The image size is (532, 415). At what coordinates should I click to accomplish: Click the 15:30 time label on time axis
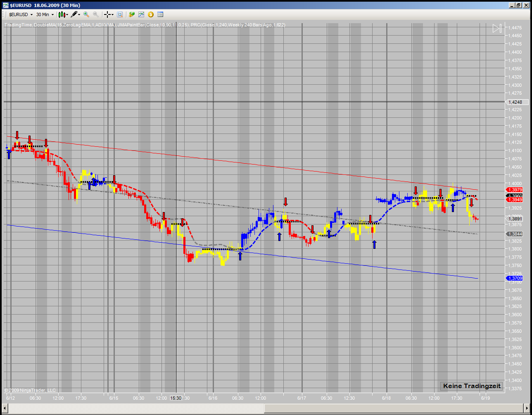tap(176, 398)
